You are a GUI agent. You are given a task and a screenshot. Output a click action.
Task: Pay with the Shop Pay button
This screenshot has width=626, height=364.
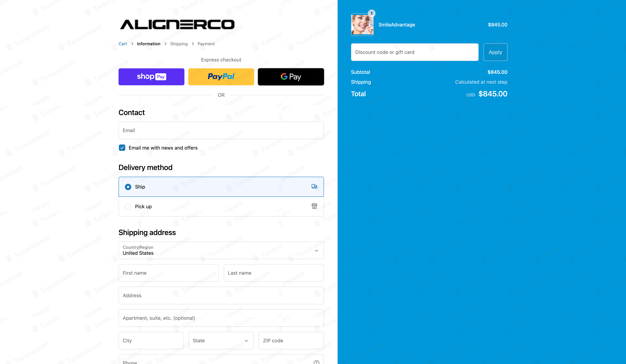(x=151, y=77)
